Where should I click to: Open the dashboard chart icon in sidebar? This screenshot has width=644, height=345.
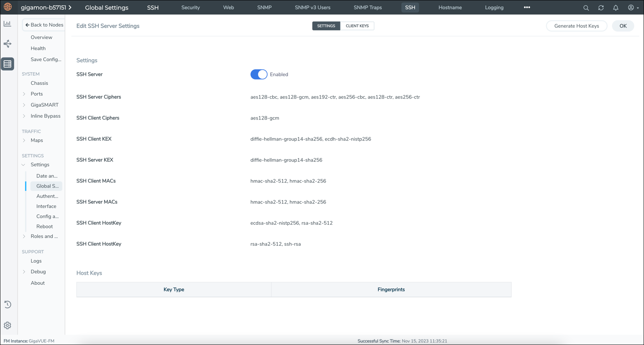click(7, 24)
